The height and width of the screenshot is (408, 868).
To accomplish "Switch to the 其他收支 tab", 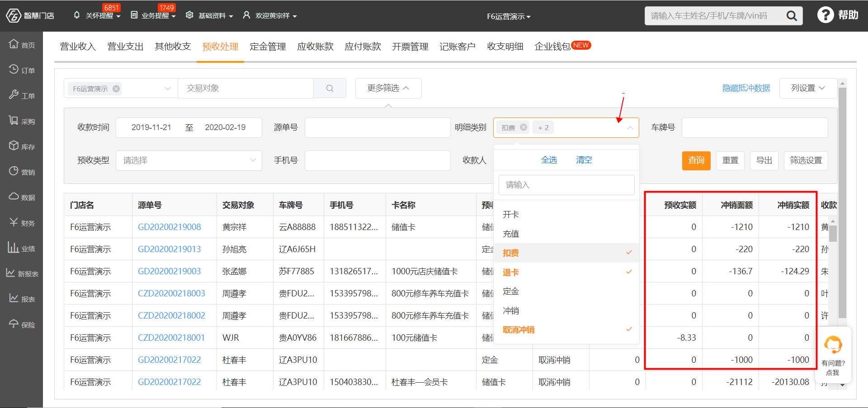I will click(x=173, y=47).
